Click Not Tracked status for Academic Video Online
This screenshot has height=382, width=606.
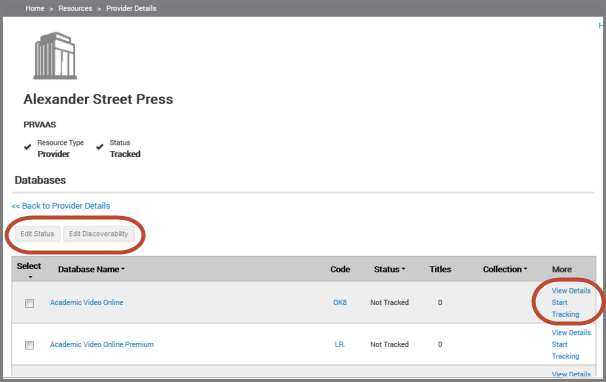pos(390,302)
